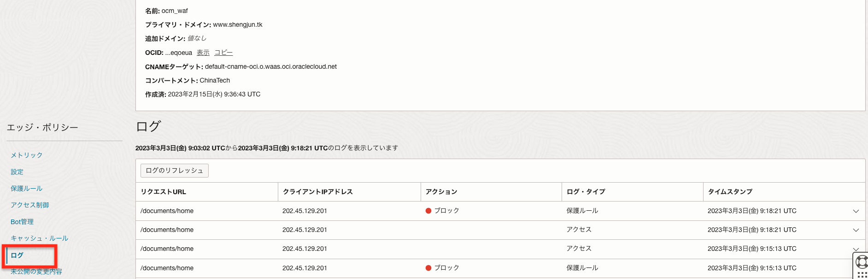Click the 表示 link next to OCID
Screen dimensions: 868x279
click(x=203, y=53)
